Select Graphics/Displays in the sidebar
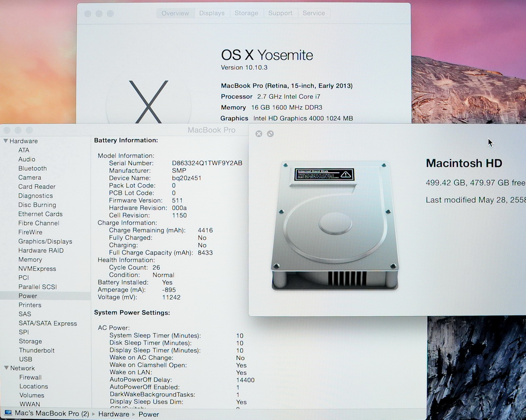This screenshot has height=420, width=526. click(45, 241)
